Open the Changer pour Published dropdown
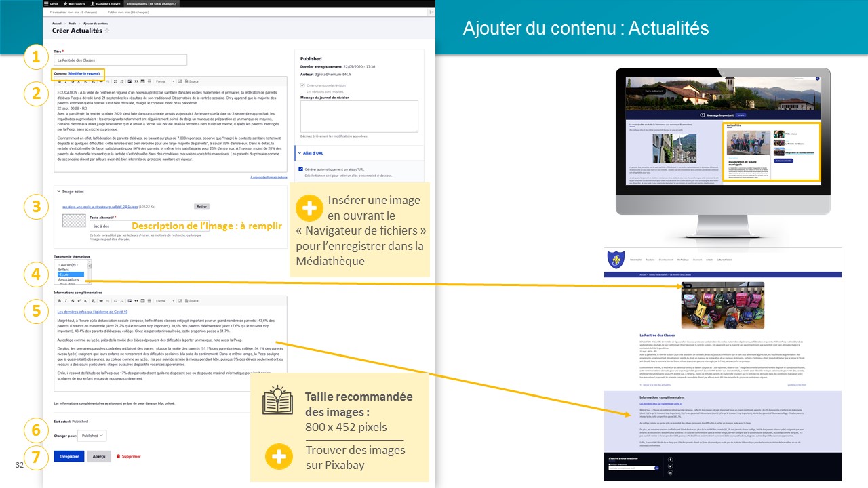This screenshot has height=488, width=868. (92, 436)
